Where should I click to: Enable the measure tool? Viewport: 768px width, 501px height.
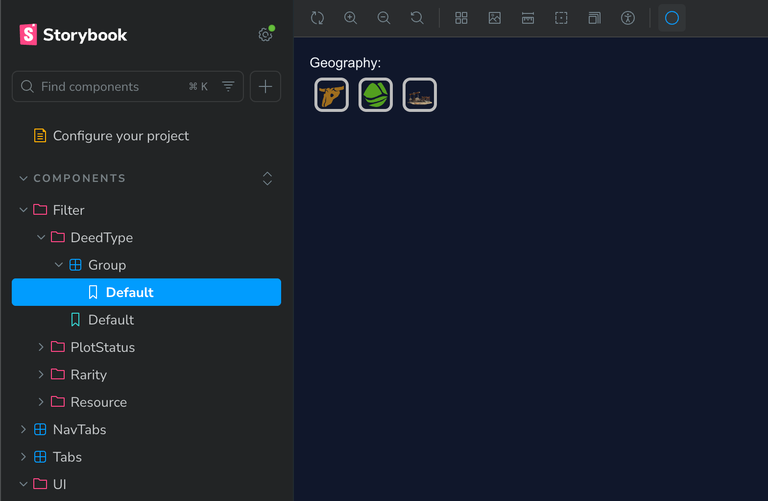pyautogui.click(x=528, y=18)
